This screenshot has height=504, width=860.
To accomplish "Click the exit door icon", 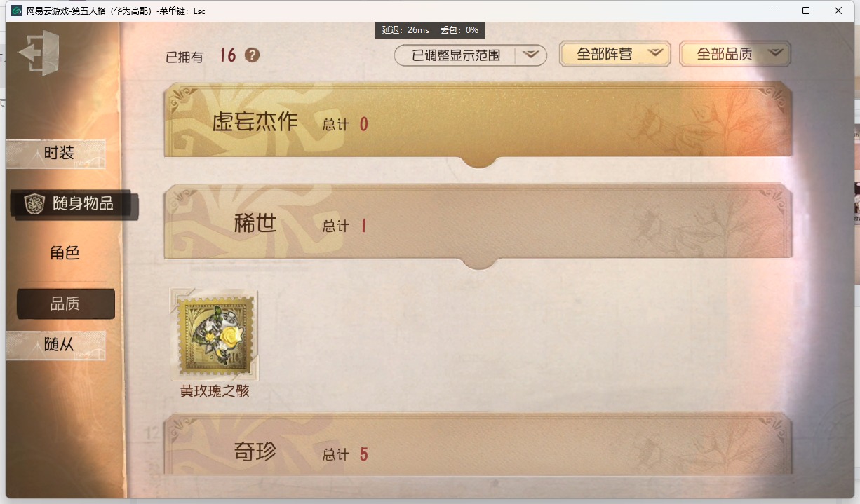I will coord(39,53).
